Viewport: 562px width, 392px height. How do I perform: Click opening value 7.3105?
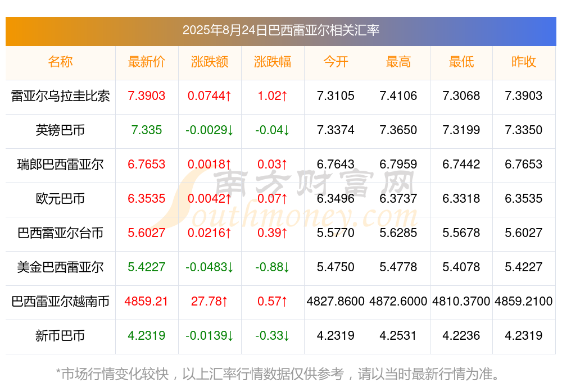click(x=336, y=96)
